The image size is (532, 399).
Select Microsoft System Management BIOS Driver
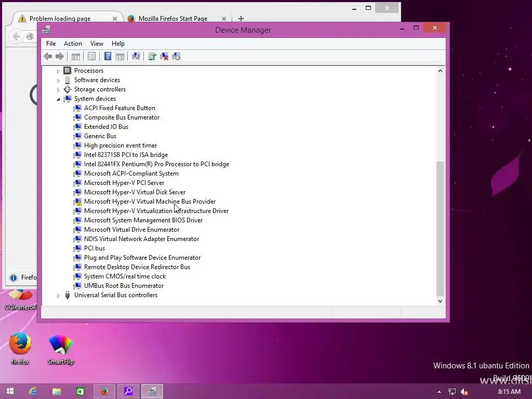click(x=143, y=220)
